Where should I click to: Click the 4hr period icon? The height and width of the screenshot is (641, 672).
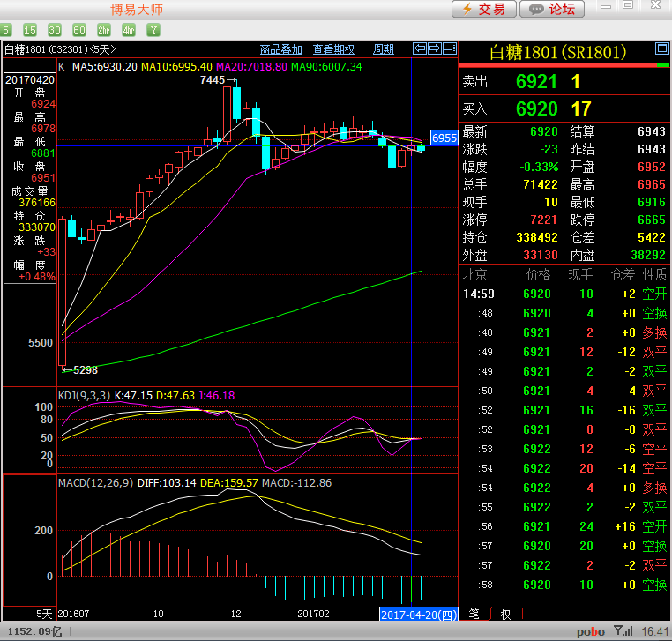pyautogui.click(x=129, y=30)
